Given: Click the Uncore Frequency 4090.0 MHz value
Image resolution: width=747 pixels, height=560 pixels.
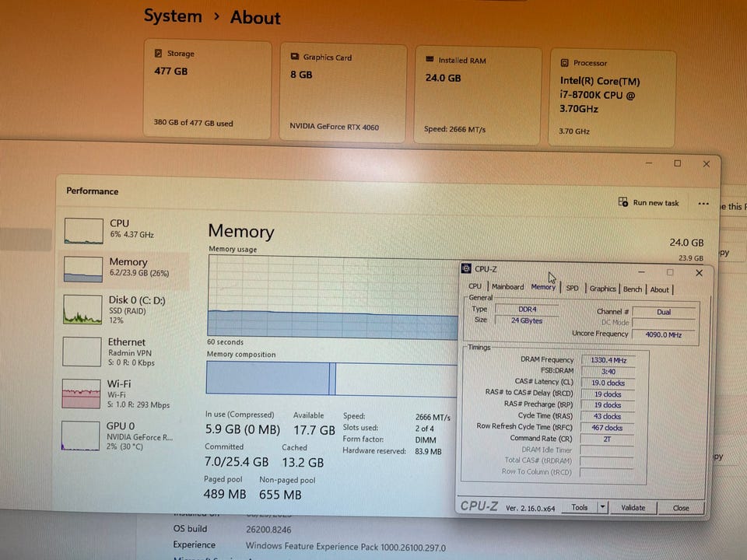Looking at the screenshot, I should 663,334.
